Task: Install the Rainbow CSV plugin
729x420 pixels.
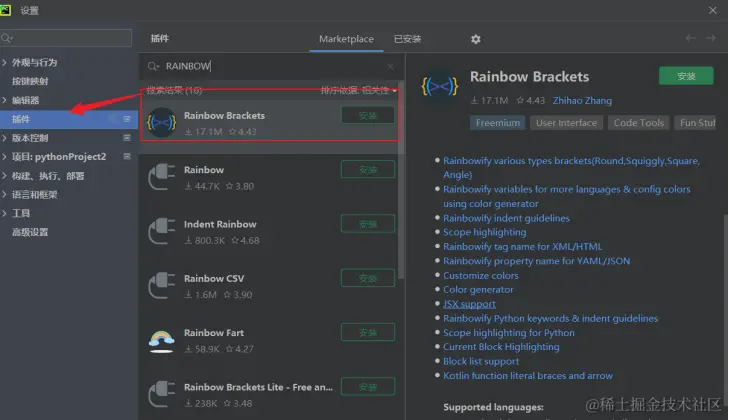Action: click(x=368, y=278)
